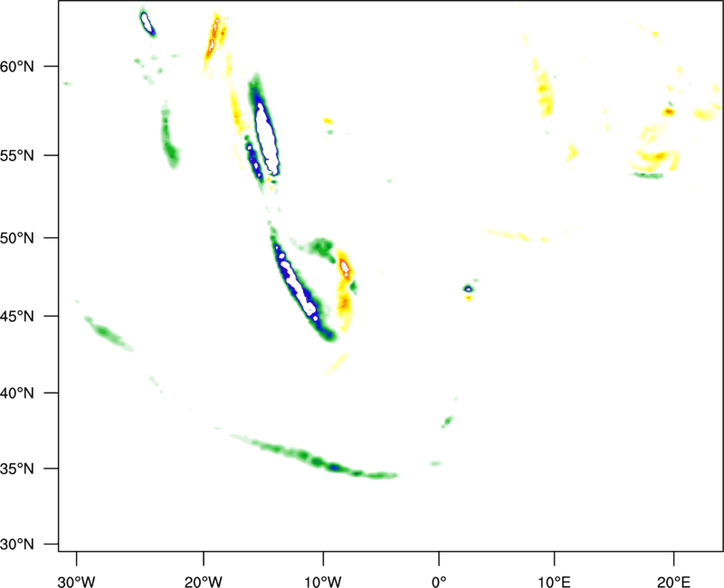Image resolution: width=724 pixels, height=588 pixels.
Task: Select the 55°N latitude label
Action: tap(17, 156)
